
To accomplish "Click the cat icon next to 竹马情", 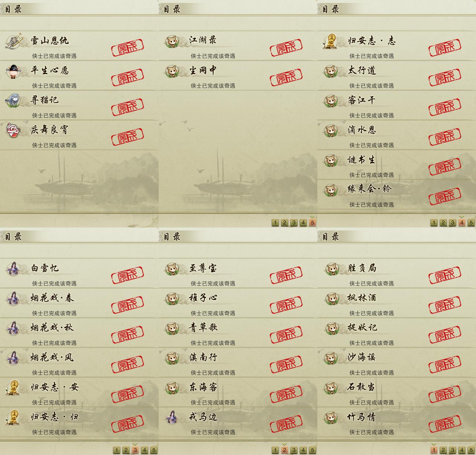I will (x=331, y=417).
